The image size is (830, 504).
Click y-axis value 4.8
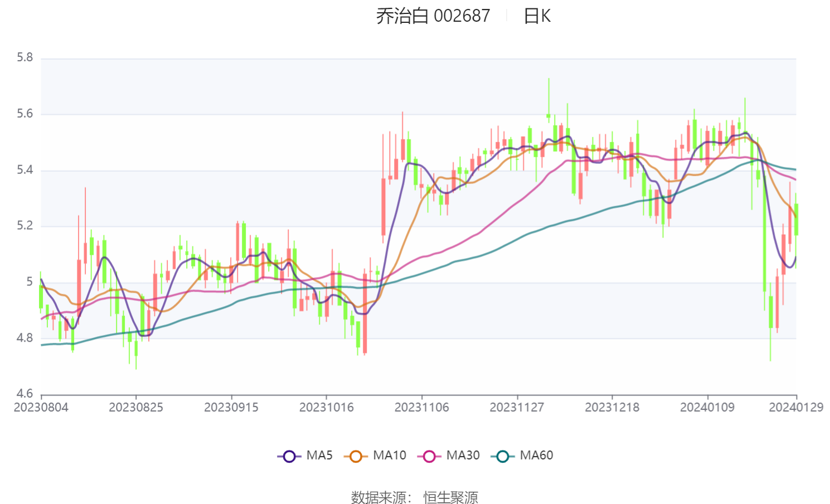(x=25, y=338)
